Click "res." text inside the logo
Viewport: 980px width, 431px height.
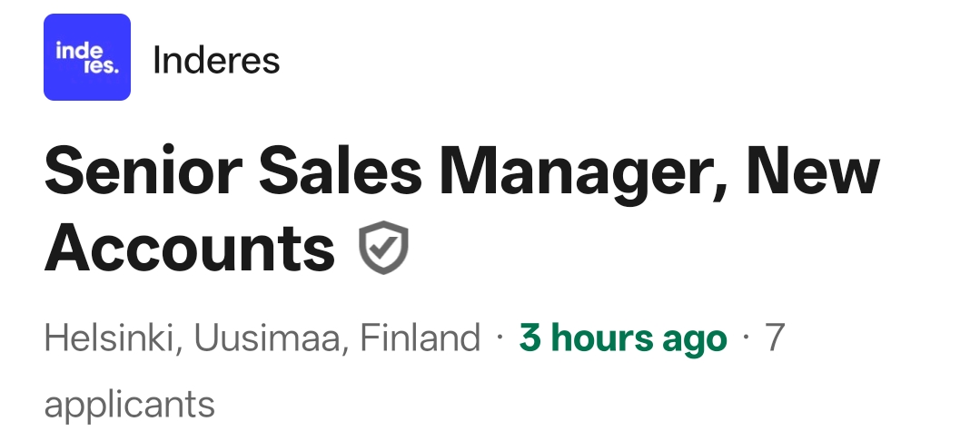click(x=100, y=66)
